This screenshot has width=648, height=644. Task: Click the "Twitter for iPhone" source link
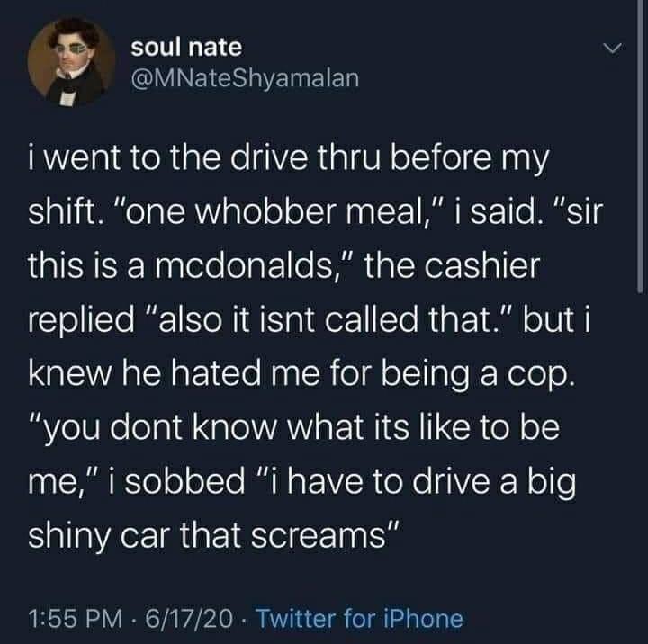pos(358,618)
